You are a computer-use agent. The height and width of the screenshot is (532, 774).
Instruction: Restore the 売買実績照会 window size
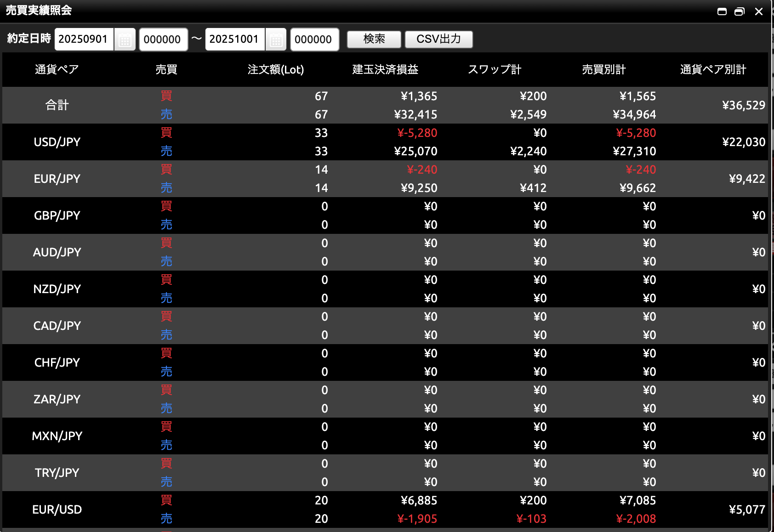[x=740, y=11]
